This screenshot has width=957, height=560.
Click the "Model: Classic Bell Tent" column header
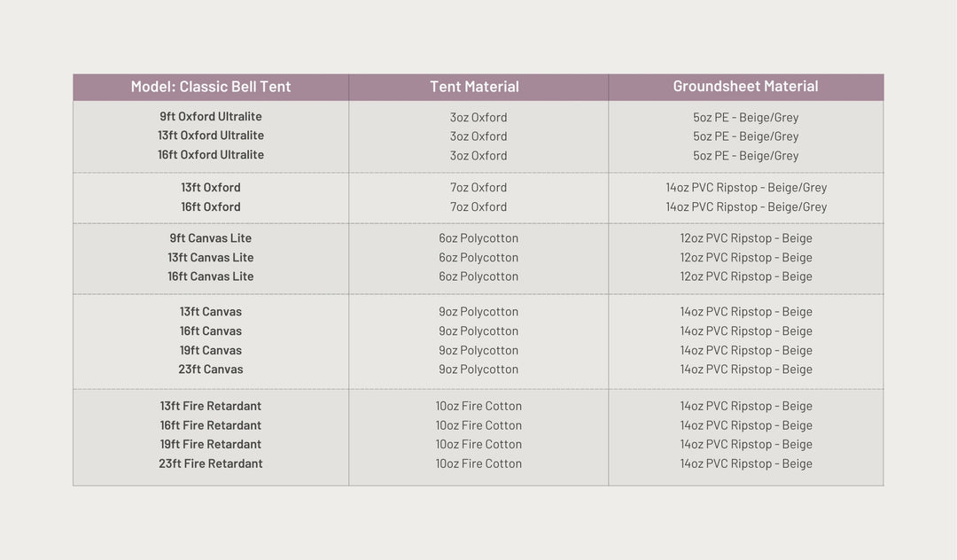(x=211, y=87)
